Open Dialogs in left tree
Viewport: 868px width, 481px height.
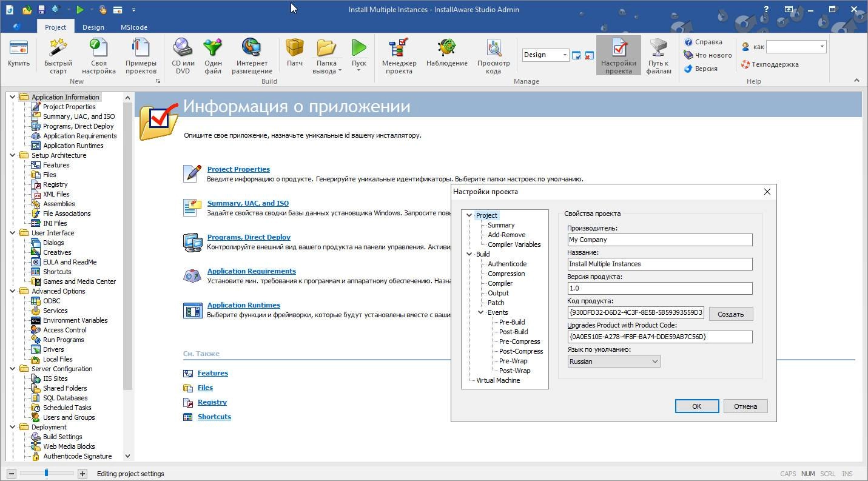coord(53,243)
